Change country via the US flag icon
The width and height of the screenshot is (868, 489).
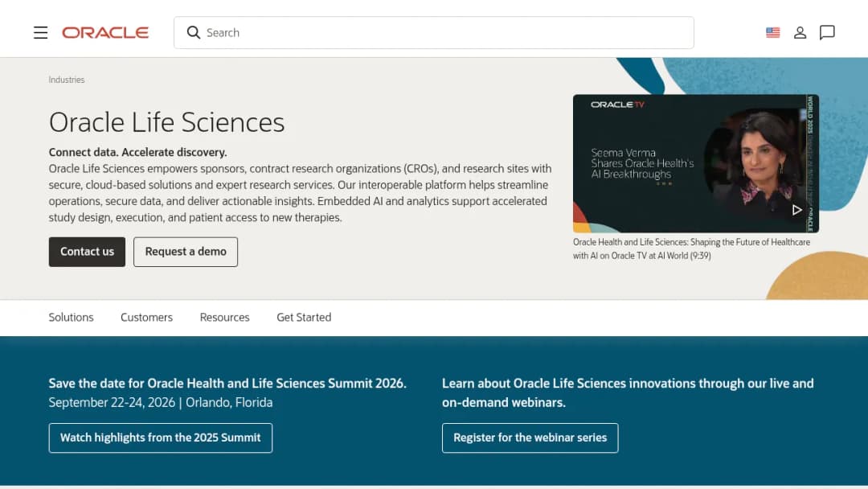coord(773,33)
